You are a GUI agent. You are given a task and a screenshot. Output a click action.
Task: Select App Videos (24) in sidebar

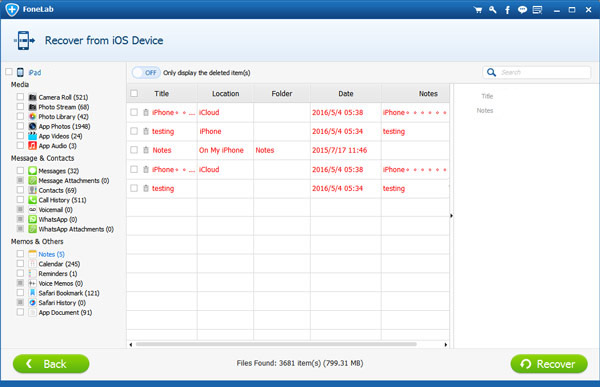(60, 136)
